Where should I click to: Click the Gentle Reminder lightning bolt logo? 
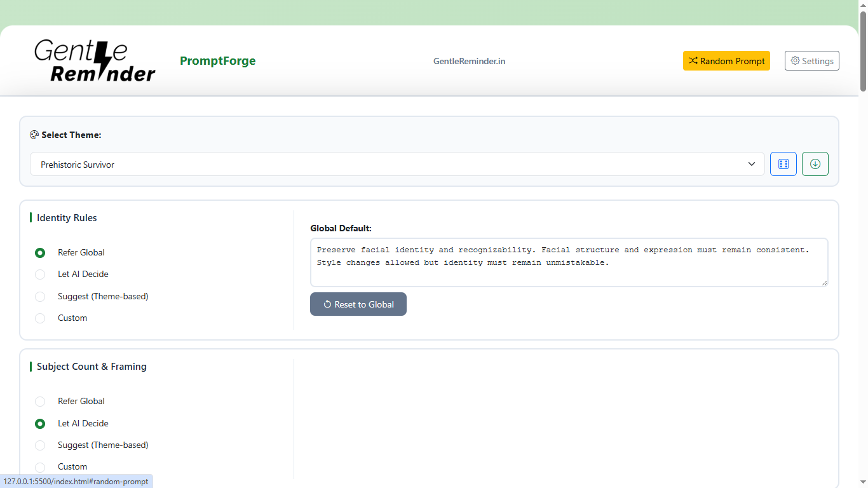[102, 60]
